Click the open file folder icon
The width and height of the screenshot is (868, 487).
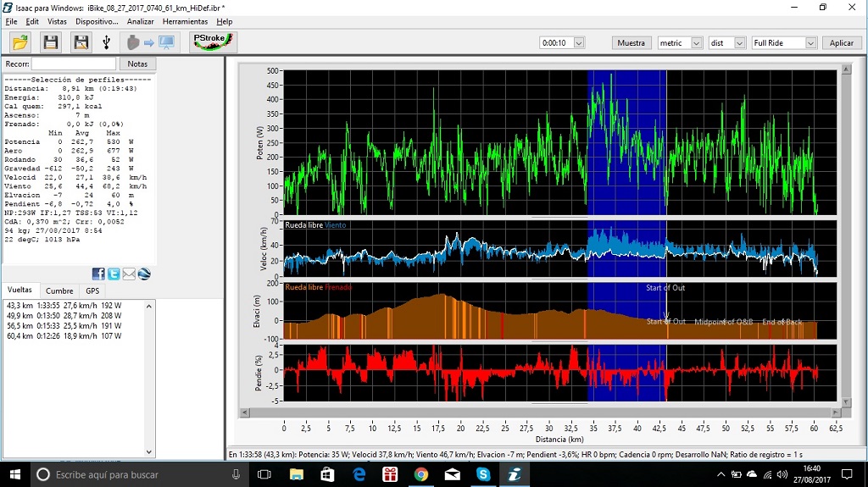[x=20, y=42]
